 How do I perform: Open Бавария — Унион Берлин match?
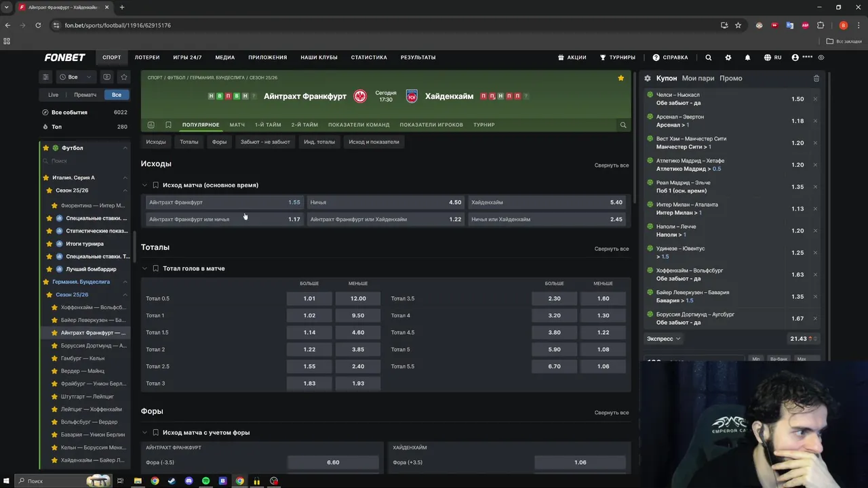coord(93,434)
